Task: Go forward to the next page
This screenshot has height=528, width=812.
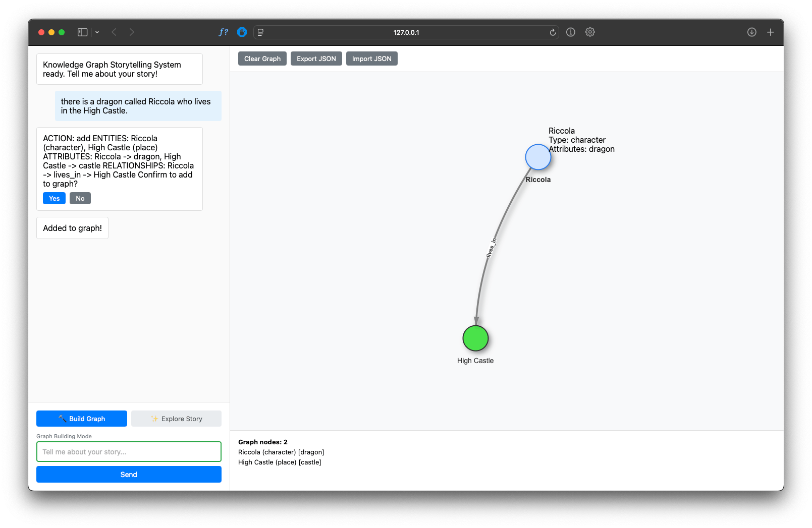Action: tap(132, 32)
